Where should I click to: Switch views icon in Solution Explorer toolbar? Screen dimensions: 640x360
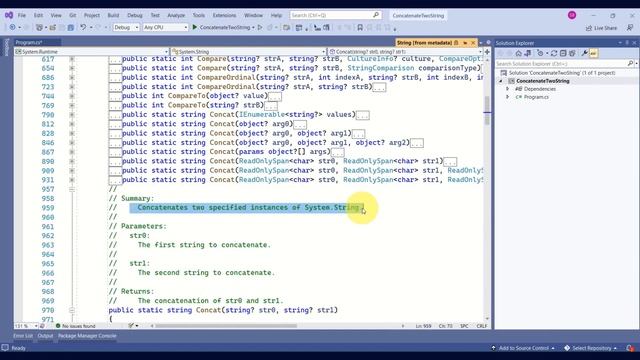point(528,53)
